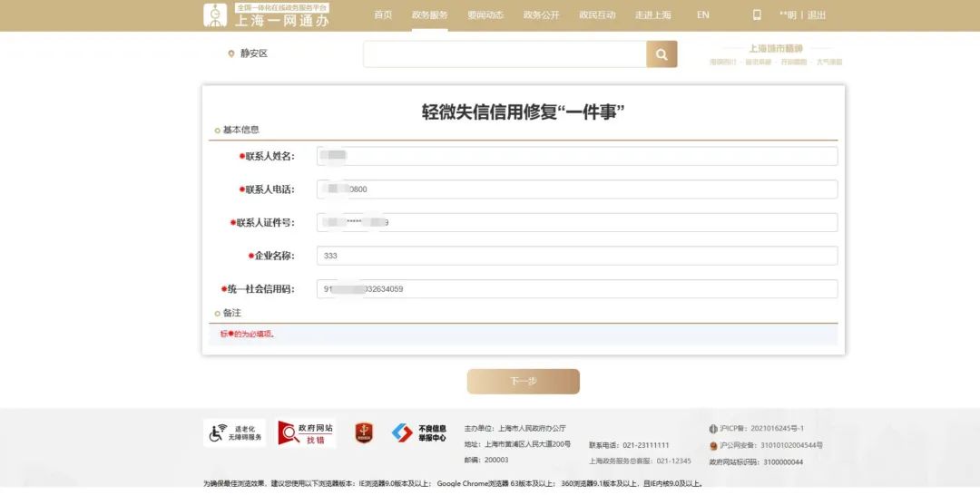
Task: Open the 政务服务 menu item
Action: click(429, 15)
